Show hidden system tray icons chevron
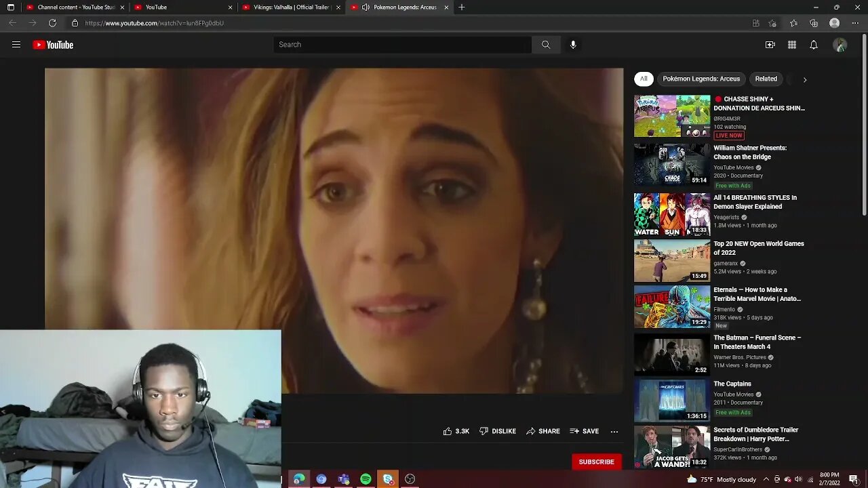The width and height of the screenshot is (868, 488). 765,479
